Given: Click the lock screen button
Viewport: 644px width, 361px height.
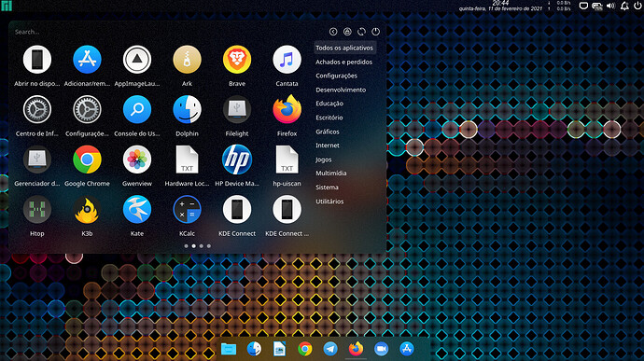Looking at the screenshot, I should point(347,32).
